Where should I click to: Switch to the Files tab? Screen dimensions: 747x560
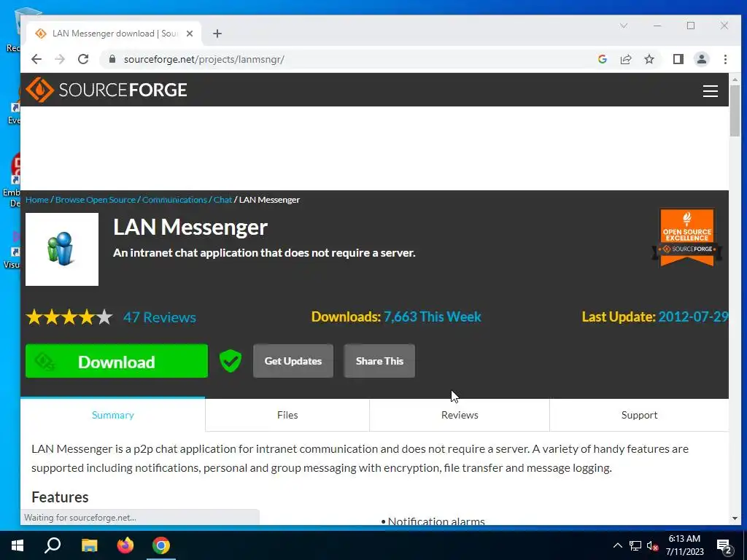(287, 415)
